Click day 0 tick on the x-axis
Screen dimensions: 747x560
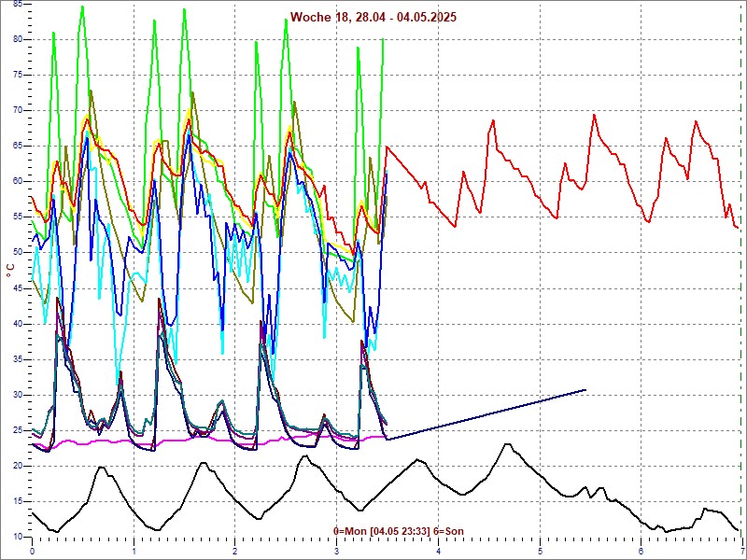[x=33, y=551]
